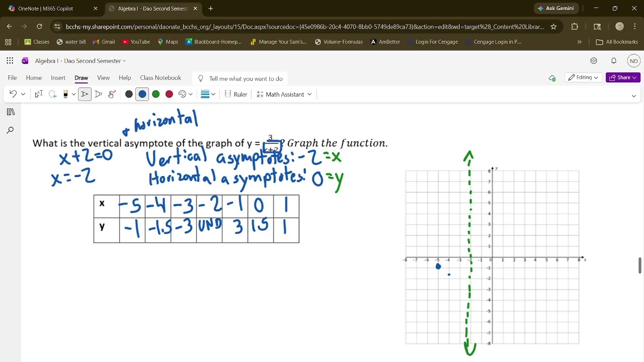Viewport: 644px width, 362px height.
Task: Click the OneNote logo icon
Action: click(25, 61)
